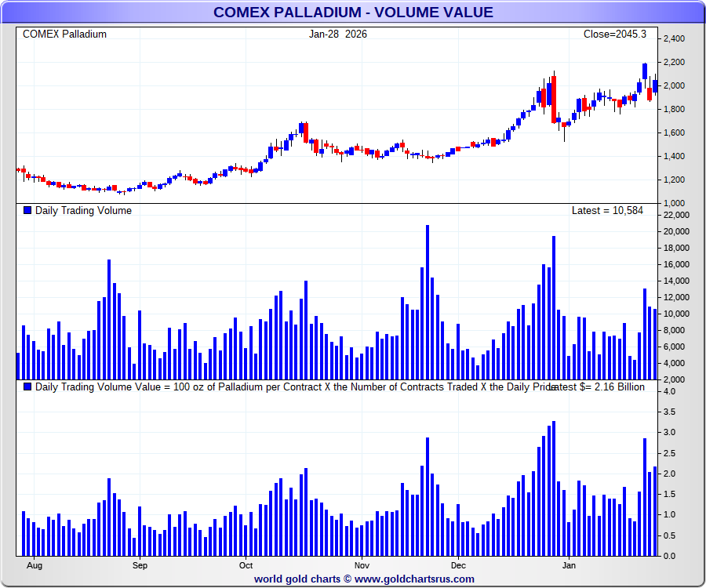Click the blue Daily Trading Volume Value legend square

27,387
